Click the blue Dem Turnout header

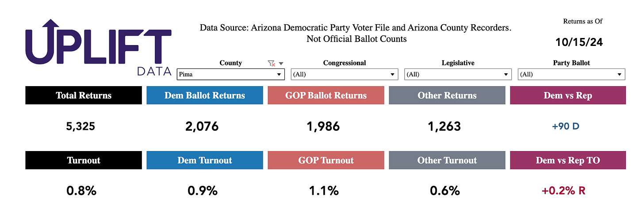pyautogui.click(x=205, y=160)
